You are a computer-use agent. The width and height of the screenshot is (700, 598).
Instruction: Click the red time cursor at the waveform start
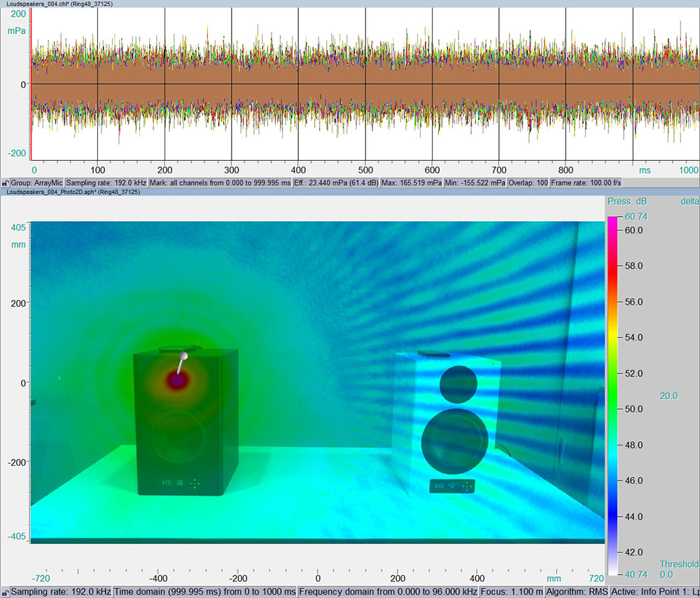coord(31,85)
